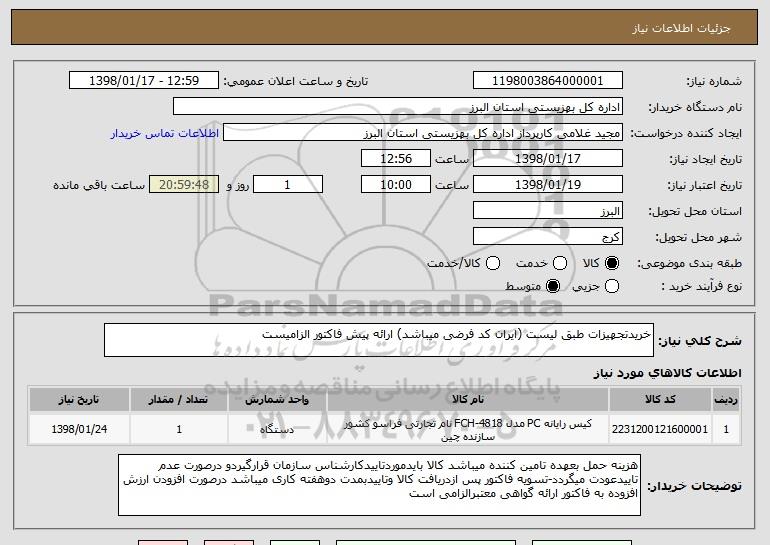Click column header نام کالا

[468, 400]
